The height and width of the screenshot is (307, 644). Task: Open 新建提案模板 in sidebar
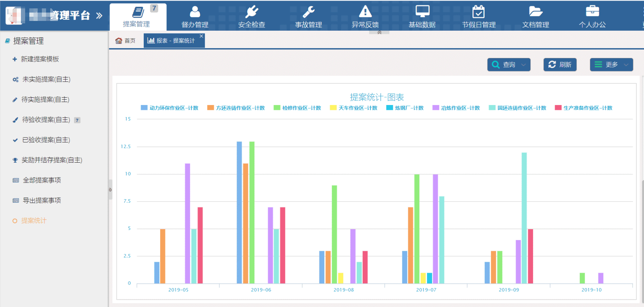[40, 59]
